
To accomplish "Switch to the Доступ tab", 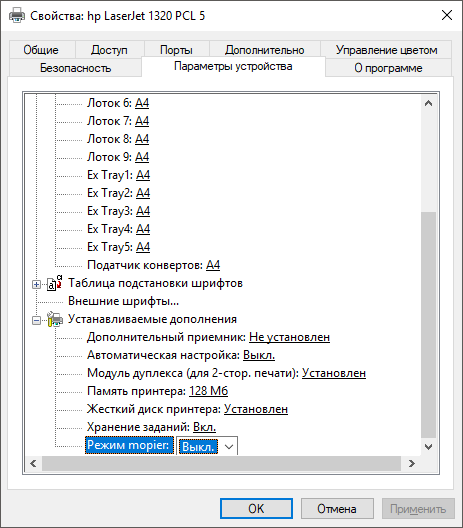I will pyautogui.click(x=109, y=50).
